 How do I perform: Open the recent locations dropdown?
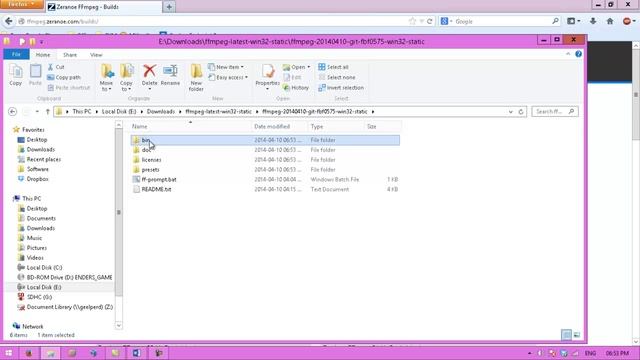[37, 111]
